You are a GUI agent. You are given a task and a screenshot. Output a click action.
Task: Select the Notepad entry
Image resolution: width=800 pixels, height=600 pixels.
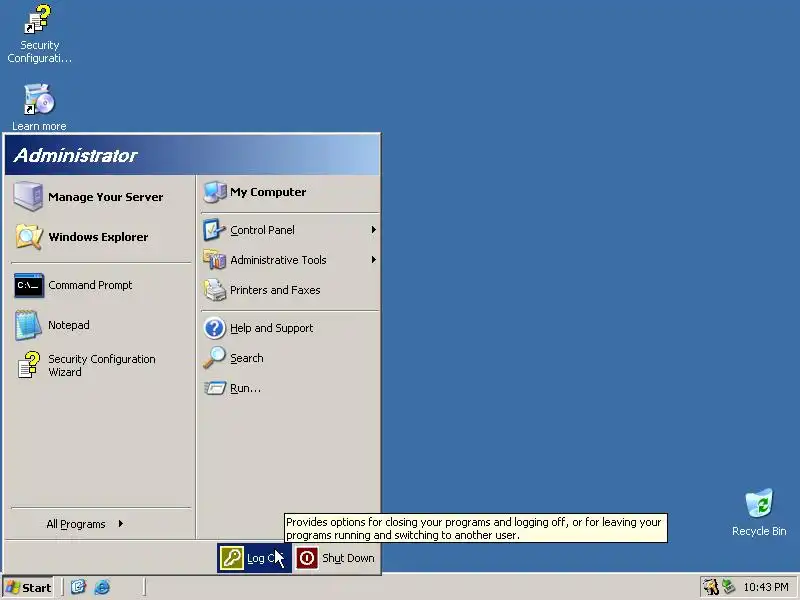click(x=100, y=325)
